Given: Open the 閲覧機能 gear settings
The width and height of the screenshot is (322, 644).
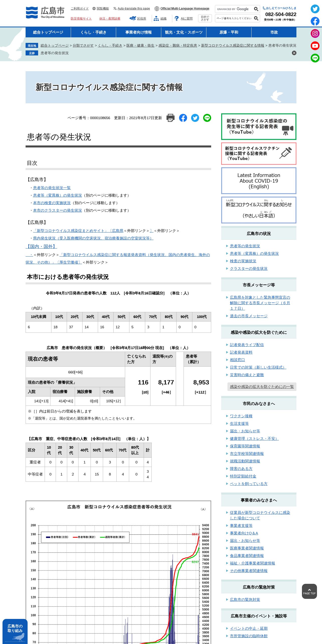Looking at the screenshot, I should (101, 9).
